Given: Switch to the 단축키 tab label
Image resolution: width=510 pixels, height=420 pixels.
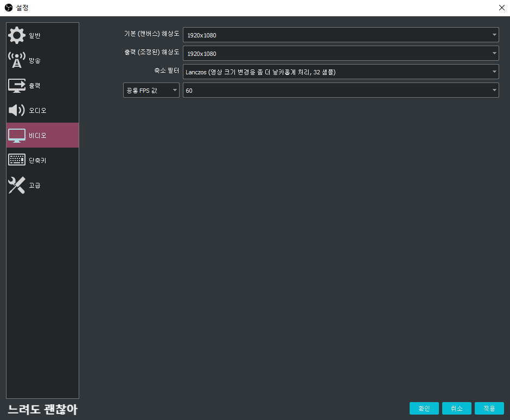Looking at the screenshot, I should 37,161.
